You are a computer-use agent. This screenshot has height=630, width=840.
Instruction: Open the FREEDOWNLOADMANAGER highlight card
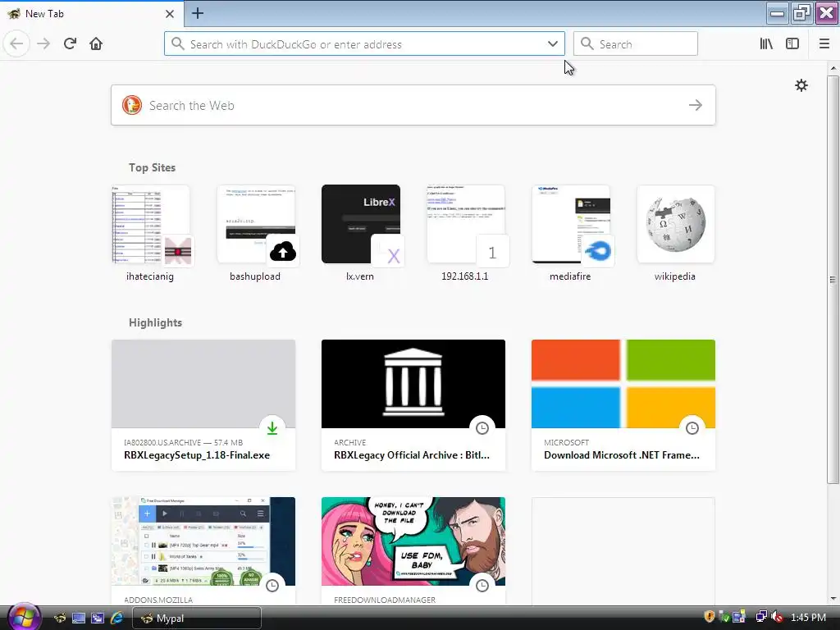[x=413, y=551]
